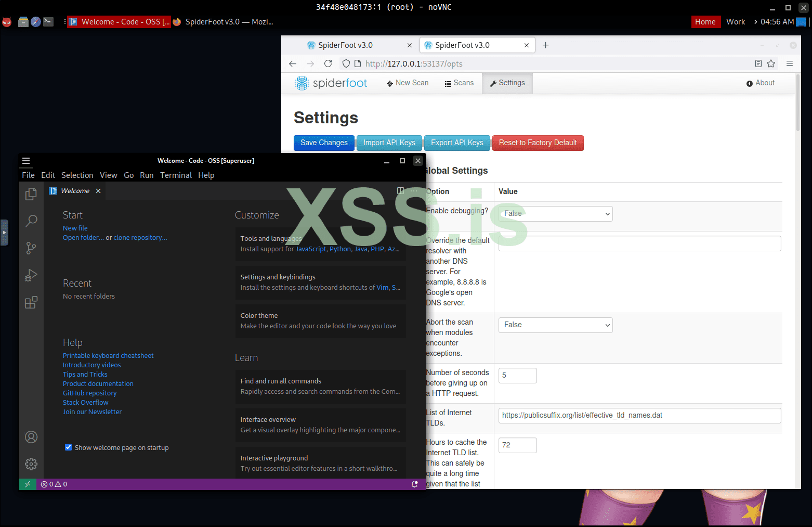This screenshot has width=812, height=527.
Task: Open the abort scan False dropdown
Action: coord(555,325)
